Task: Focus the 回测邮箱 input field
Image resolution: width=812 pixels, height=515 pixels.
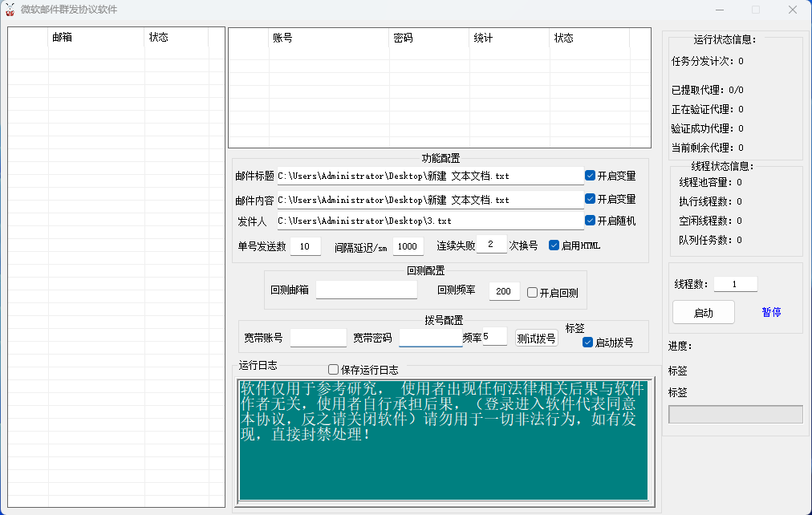Action: pos(366,290)
